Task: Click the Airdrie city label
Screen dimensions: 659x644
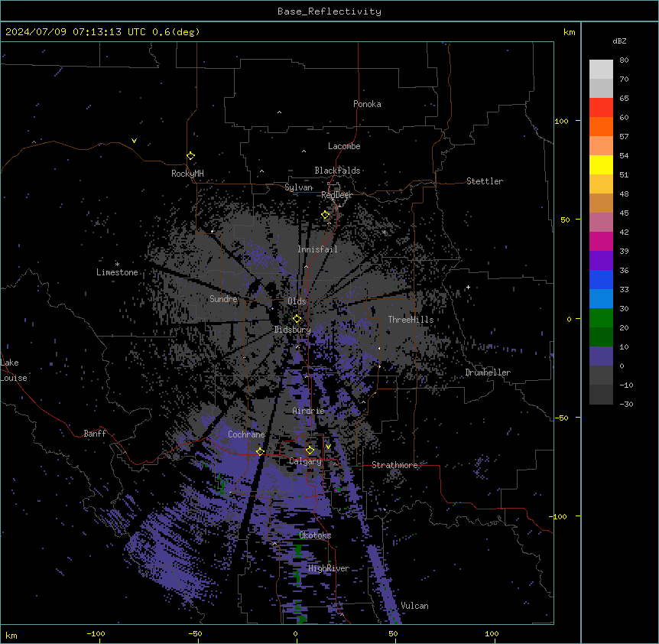Action: 309,411
